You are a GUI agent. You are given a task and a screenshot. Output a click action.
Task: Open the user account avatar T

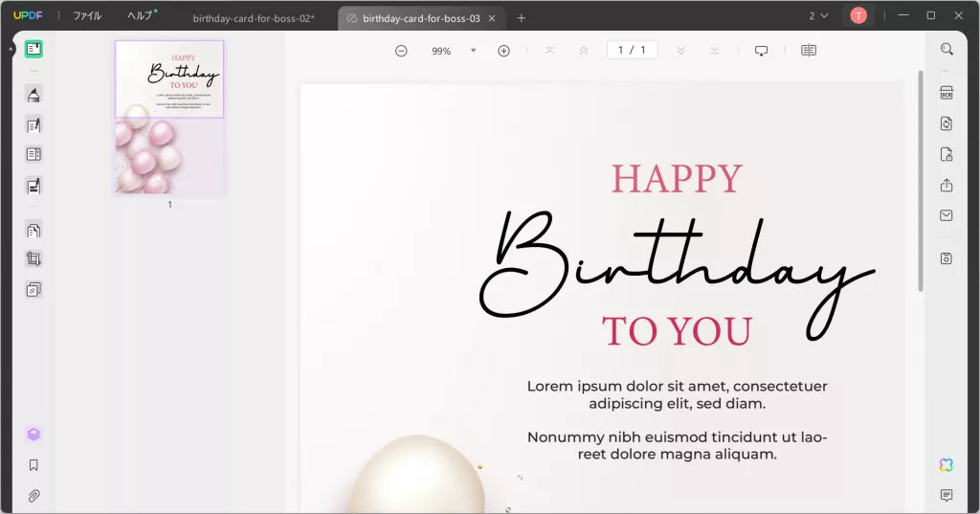(x=858, y=15)
